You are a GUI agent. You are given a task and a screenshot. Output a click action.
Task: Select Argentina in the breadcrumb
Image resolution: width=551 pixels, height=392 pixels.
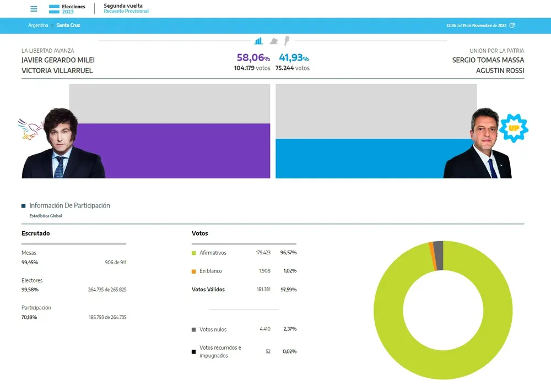(x=37, y=25)
